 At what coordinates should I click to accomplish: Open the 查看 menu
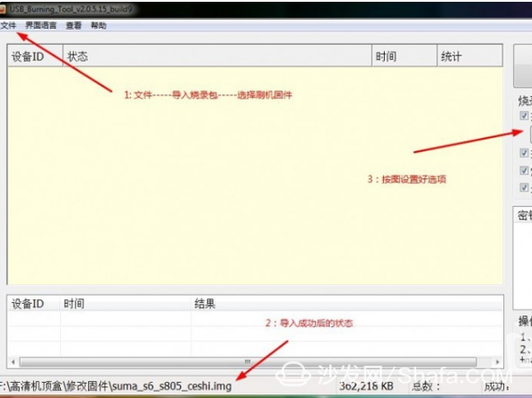(74, 25)
